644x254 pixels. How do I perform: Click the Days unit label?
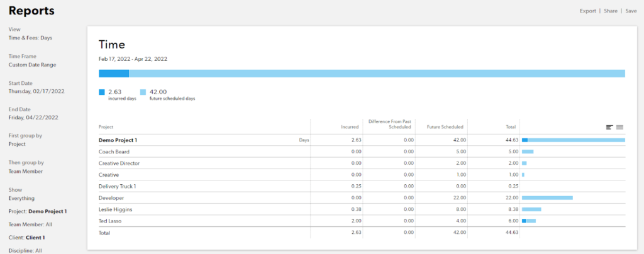[304, 140]
